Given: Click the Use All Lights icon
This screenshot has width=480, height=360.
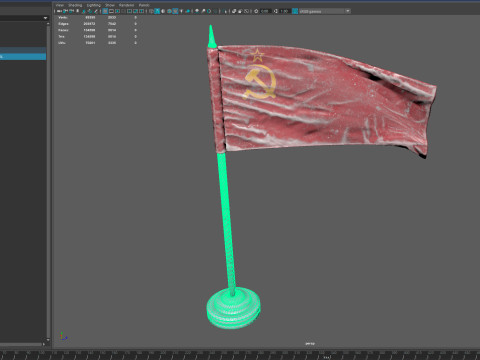Looking at the screenshot, I should click(181, 11).
